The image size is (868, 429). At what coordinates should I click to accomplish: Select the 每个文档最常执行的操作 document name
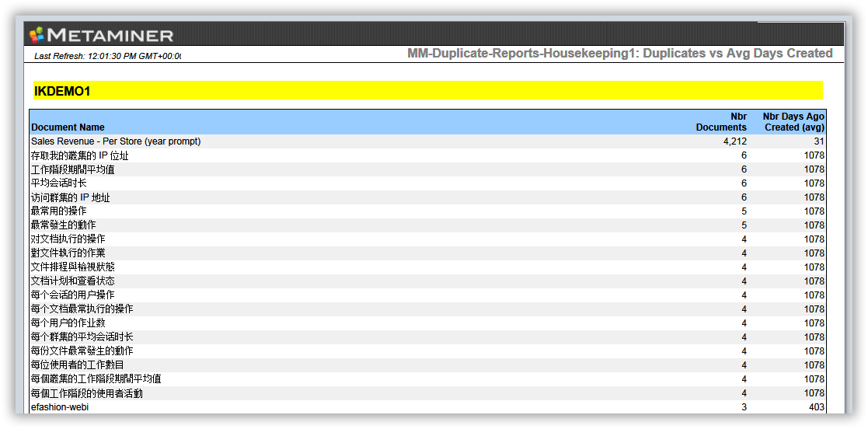pyautogui.click(x=82, y=309)
